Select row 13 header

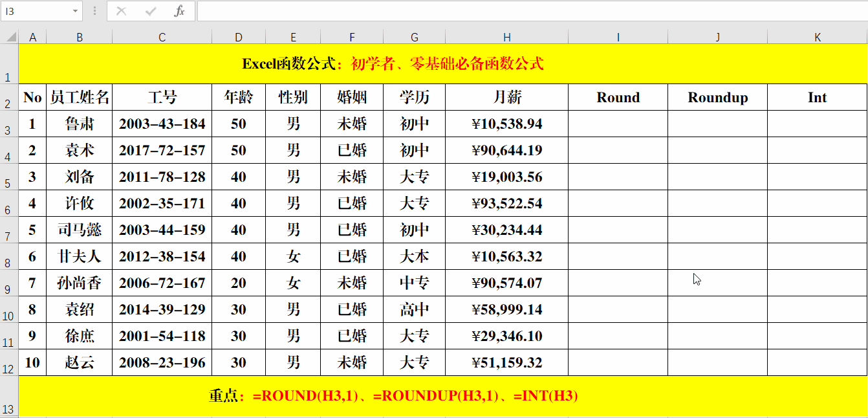10,395
